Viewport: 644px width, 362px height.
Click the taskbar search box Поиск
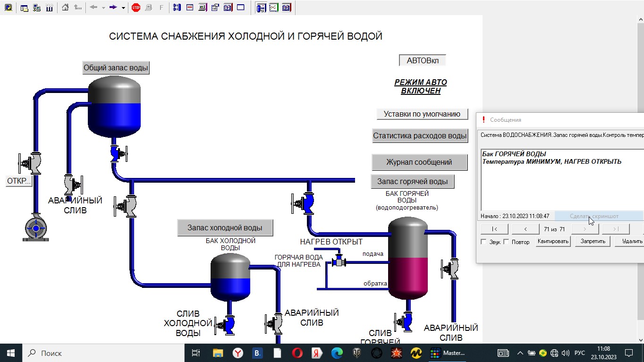pos(103,353)
